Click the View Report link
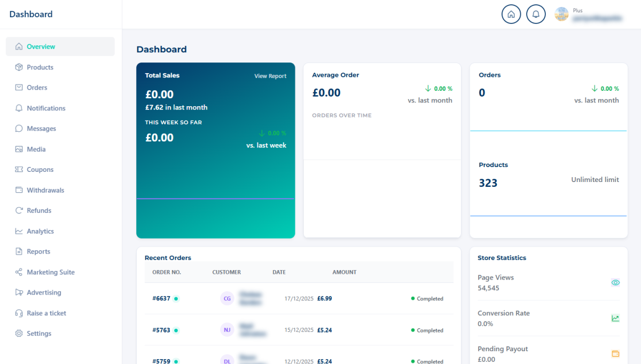The height and width of the screenshot is (364, 641). tap(270, 76)
